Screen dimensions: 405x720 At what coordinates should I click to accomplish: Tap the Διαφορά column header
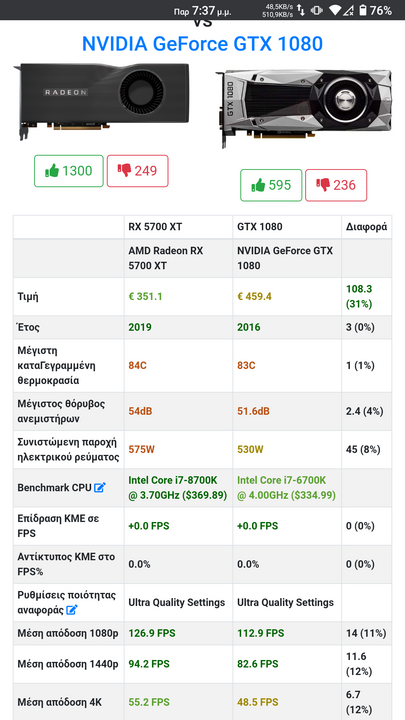point(366,226)
